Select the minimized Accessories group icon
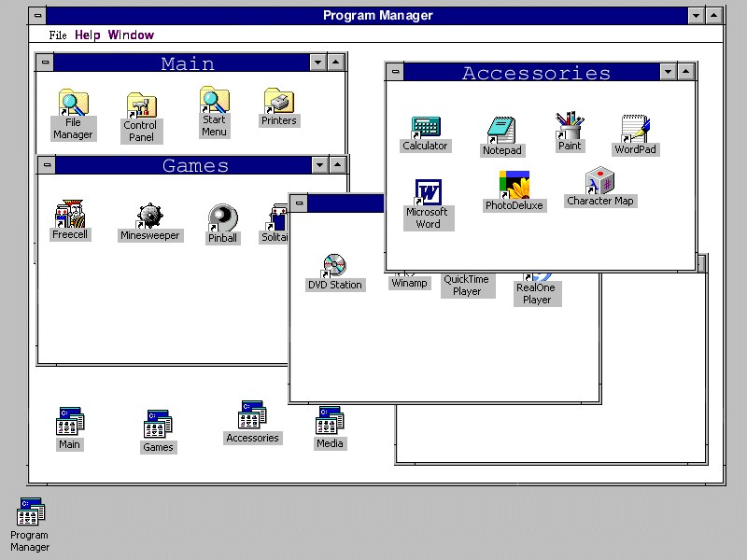This screenshot has width=747, height=560. [252, 423]
